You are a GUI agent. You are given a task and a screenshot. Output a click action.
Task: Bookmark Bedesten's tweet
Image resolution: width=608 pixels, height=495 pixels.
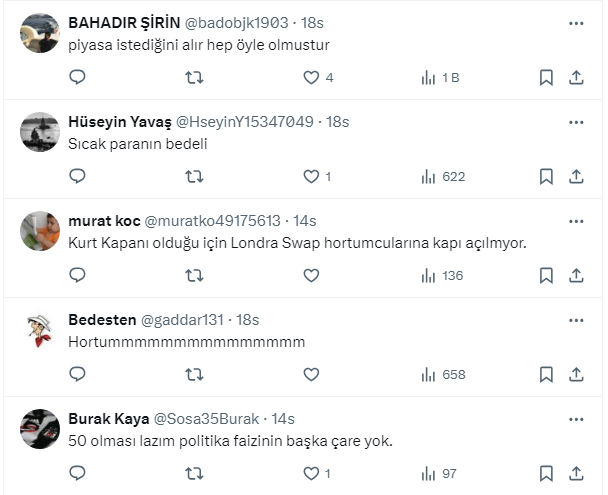546,374
